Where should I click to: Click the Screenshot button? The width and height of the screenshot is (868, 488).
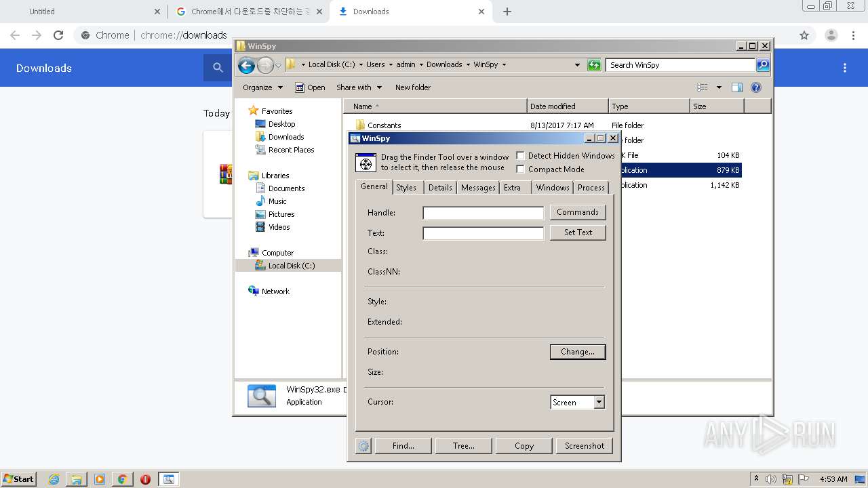[585, 445]
